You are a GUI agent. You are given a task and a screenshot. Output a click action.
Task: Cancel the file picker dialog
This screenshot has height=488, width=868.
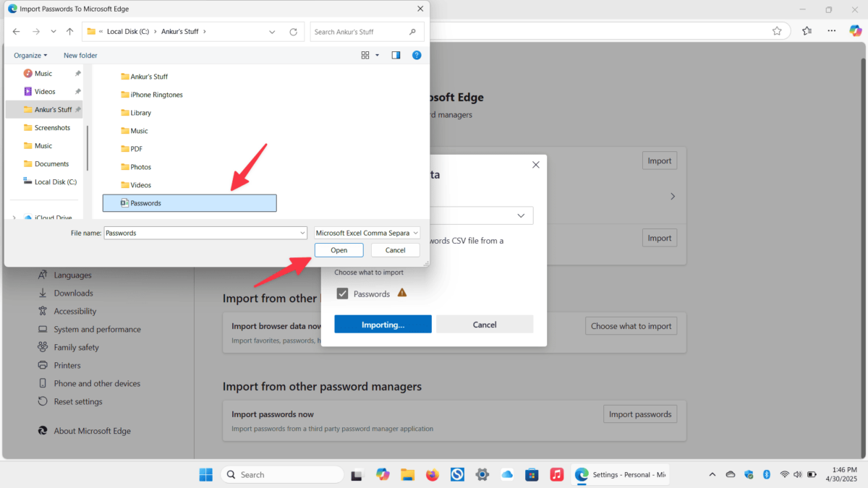tap(395, 250)
